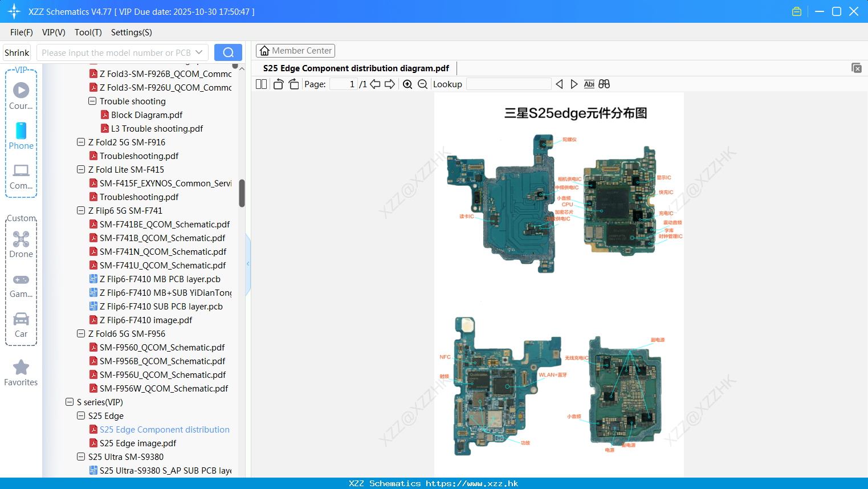Image resolution: width=868 pixels, height=489 pixels.
Task: Rotate page clockwise
Action: 294,84
